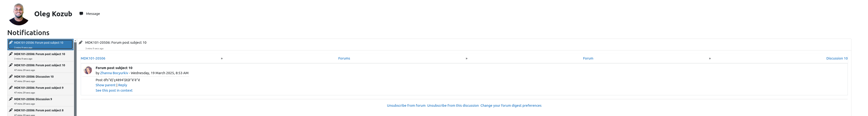The image size is (868, 116).
Task: Open the Discussion 9 notification
Action: [40, 101]
